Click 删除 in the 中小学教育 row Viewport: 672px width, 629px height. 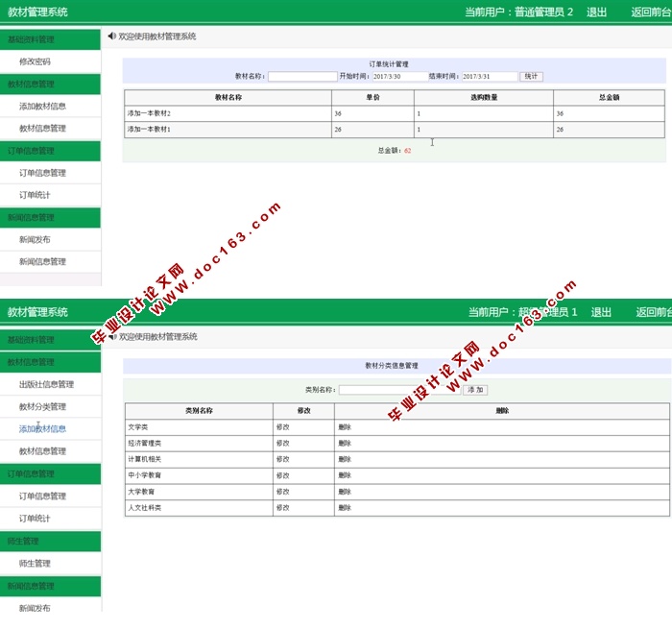click(345, 475)
